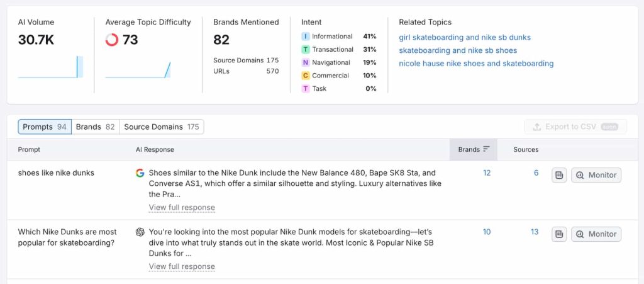Click the Informational 41% value
This screenshot has height=284, width=644.
pyautogui.click(x=370, y=37)
